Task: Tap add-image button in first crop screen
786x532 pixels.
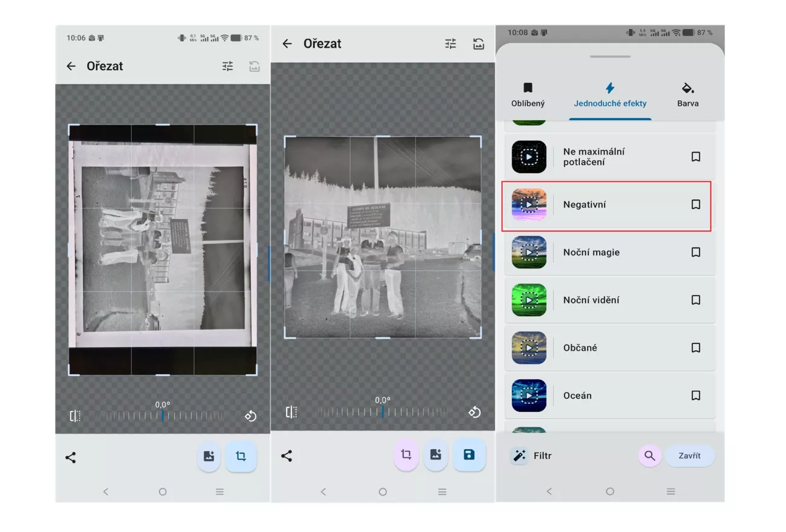Action: click(x=209, y=456)
